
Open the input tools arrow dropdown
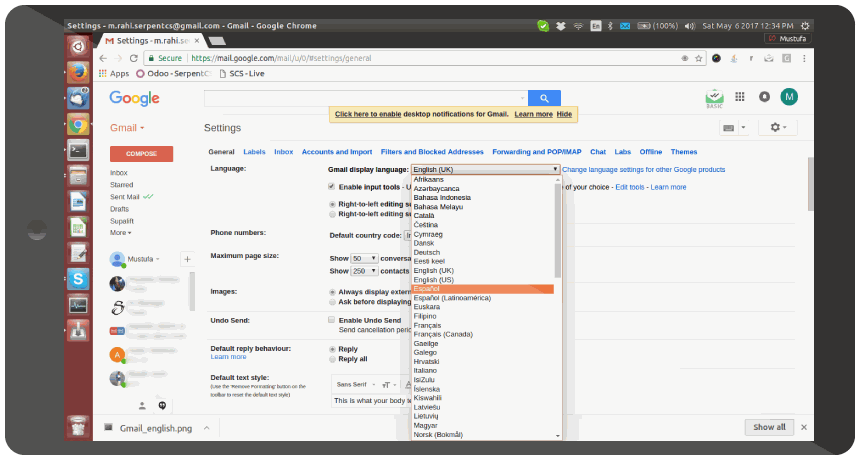(x=743, y=128)
